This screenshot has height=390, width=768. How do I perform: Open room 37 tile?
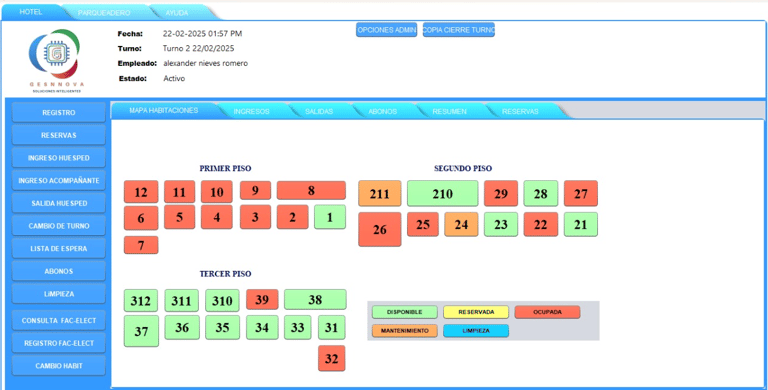[141, 331]
